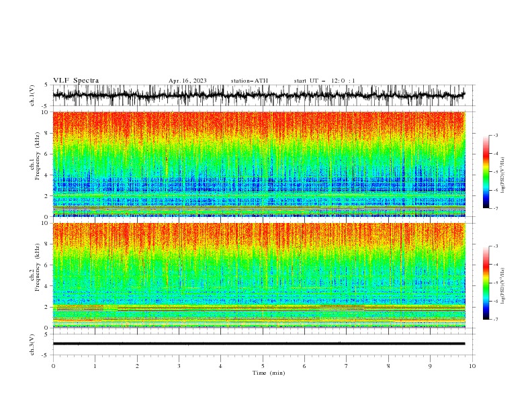The image size is (532, 411).
Task: Click the 'ch.1 Frequency (kHz)' axis label
Action: pos(34,156)
